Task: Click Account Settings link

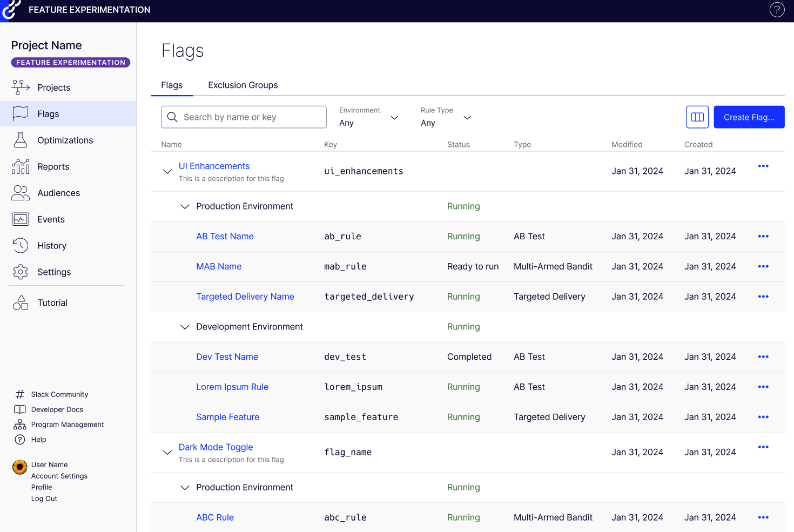Action: click(x=59, y=476)
